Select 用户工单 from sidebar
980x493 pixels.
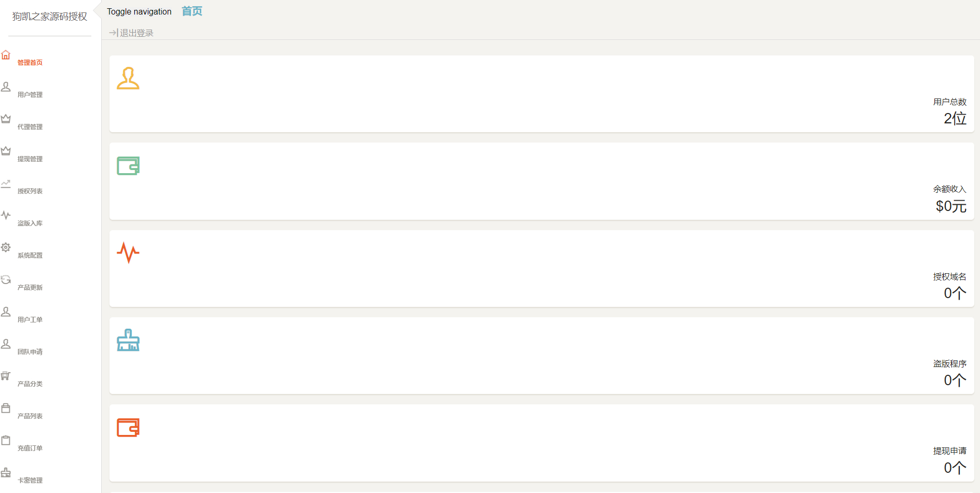(x=30, y=320)
